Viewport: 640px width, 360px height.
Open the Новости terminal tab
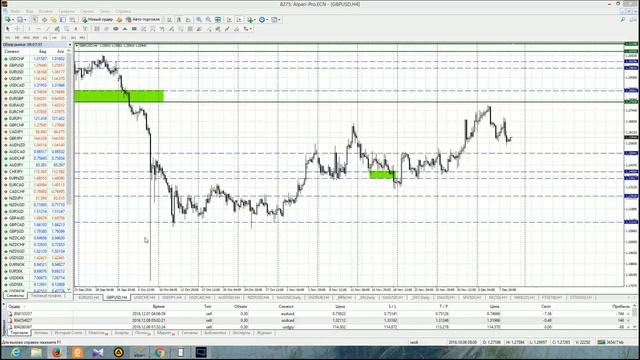(97, 333)
